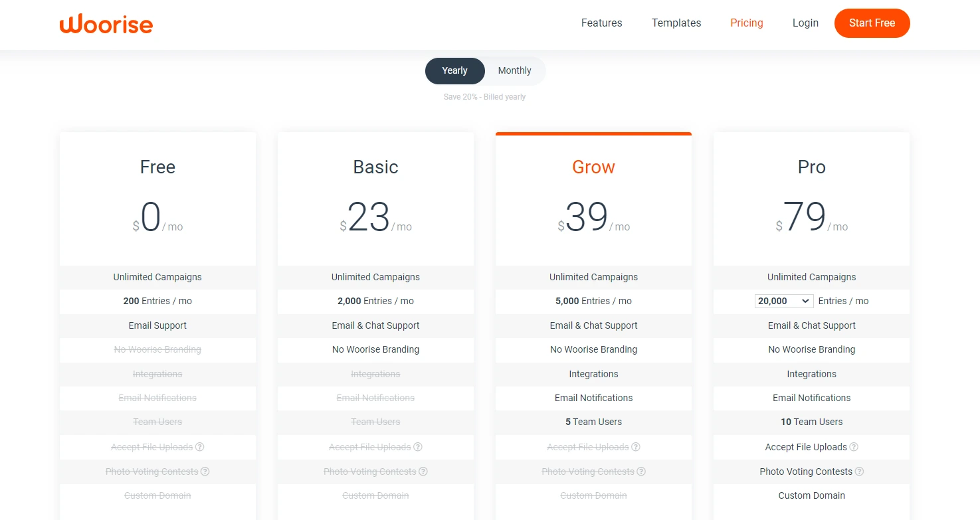
Task: Click the $79 / mo price
Action: pos(812,217)
